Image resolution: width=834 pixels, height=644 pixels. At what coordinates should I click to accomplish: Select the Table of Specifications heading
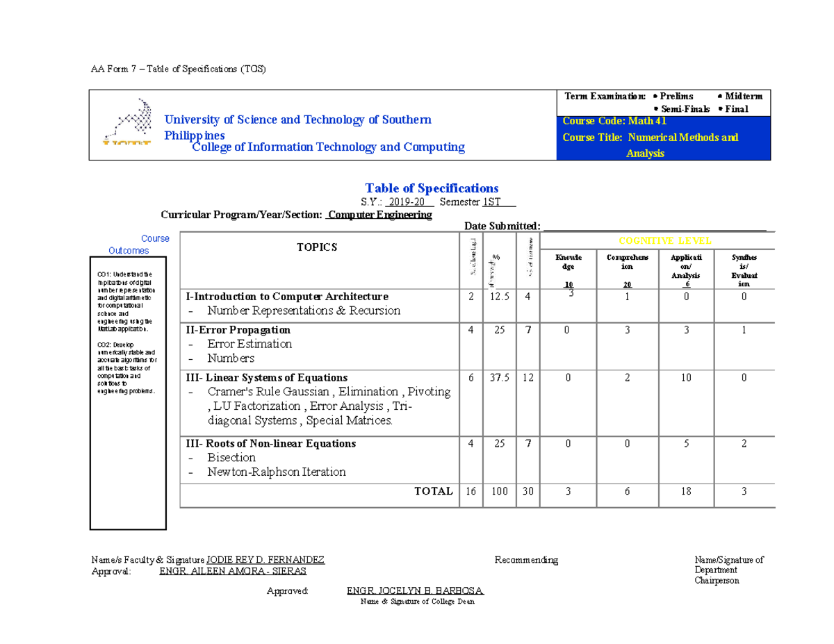[431, 188]
